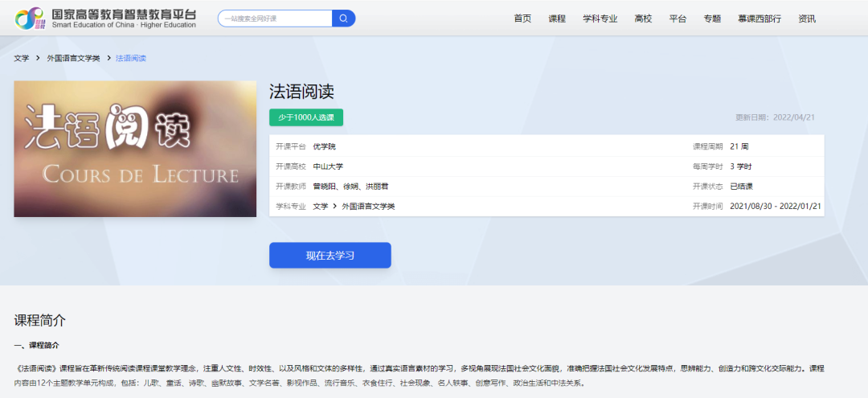Open the 首页 navigation item

[x=522, y=18]
